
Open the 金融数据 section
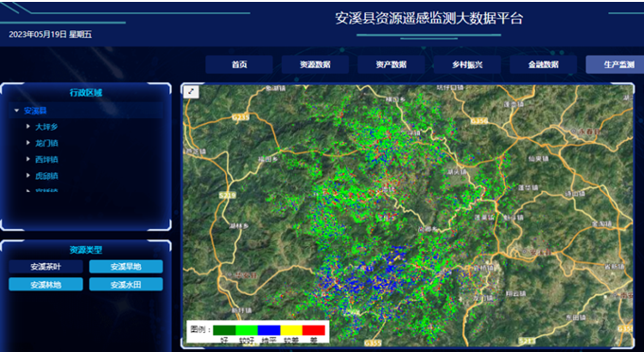point(543,64)
